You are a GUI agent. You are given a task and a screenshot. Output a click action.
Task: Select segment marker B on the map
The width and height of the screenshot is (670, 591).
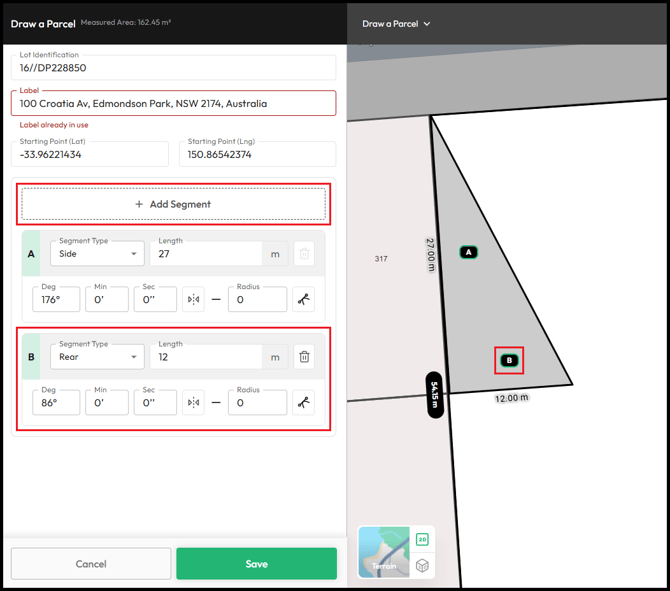(x=509, y=360)
